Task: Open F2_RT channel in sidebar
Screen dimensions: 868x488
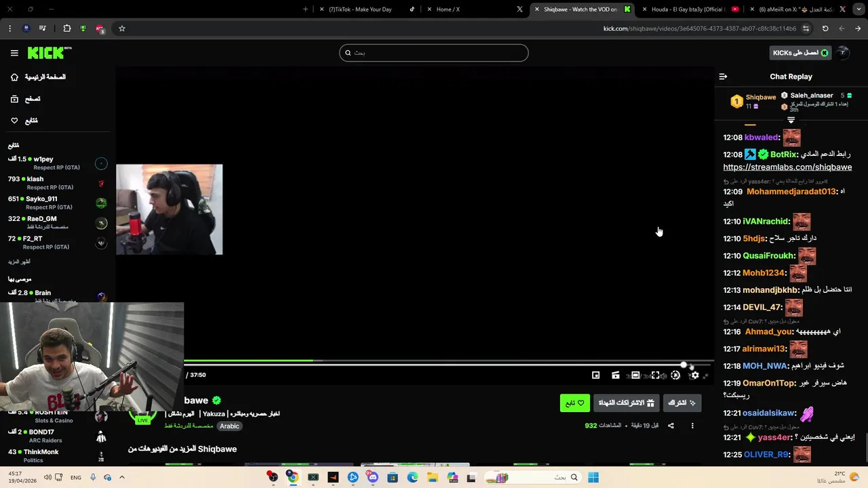Action: (x=57, y=243)
